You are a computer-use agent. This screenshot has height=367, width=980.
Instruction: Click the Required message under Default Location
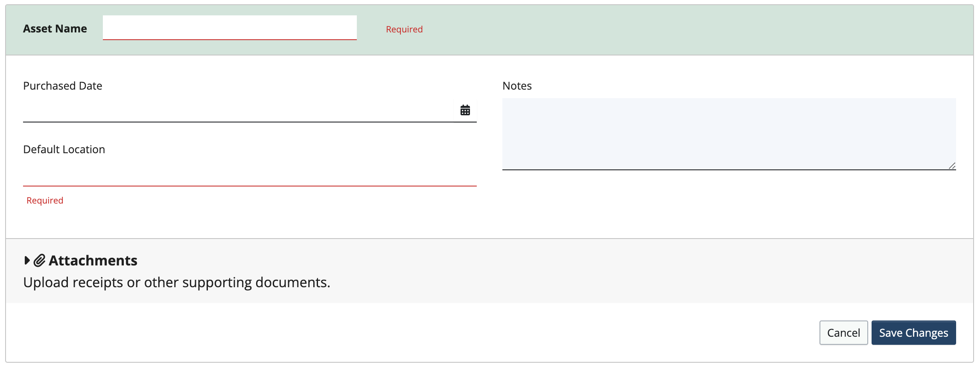(45, 201)
